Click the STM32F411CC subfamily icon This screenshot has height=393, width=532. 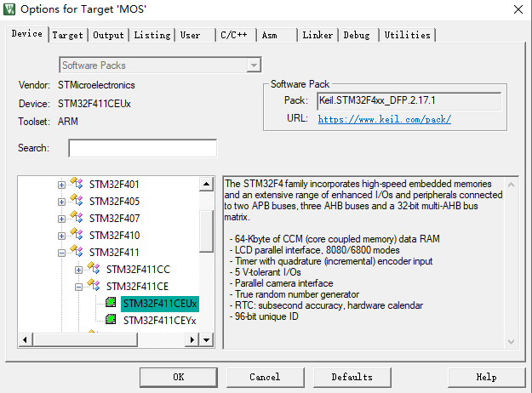(94, 268)
